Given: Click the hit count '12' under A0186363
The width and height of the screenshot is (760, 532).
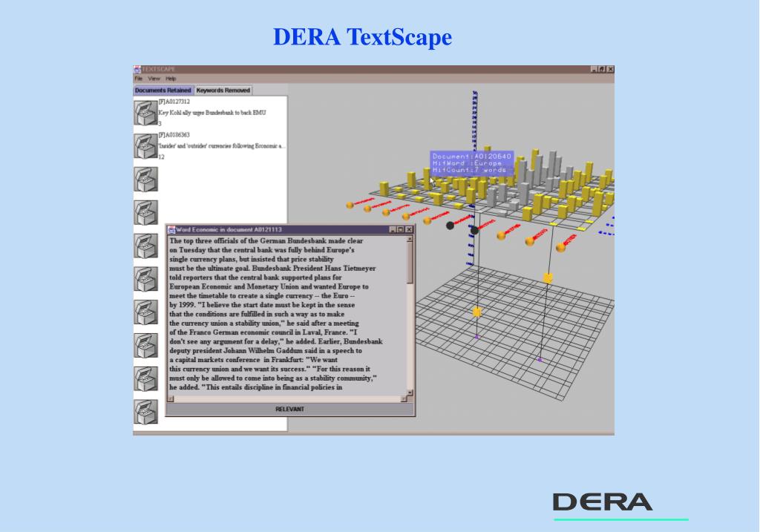Looking at the screenshot, I should (161, 157).
